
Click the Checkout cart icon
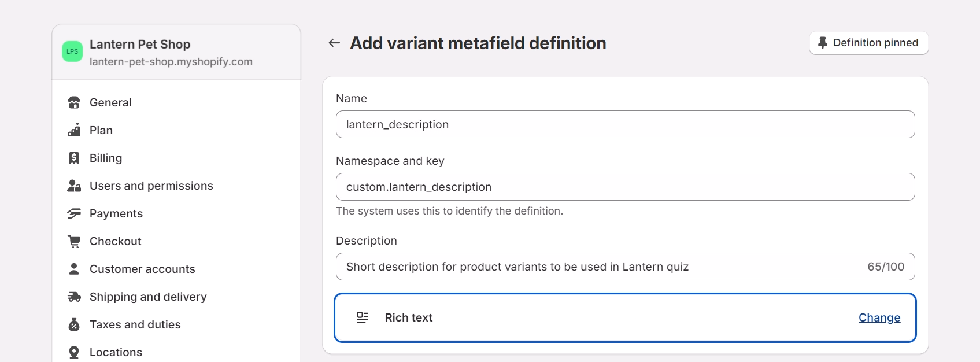(x=74, y=241)
